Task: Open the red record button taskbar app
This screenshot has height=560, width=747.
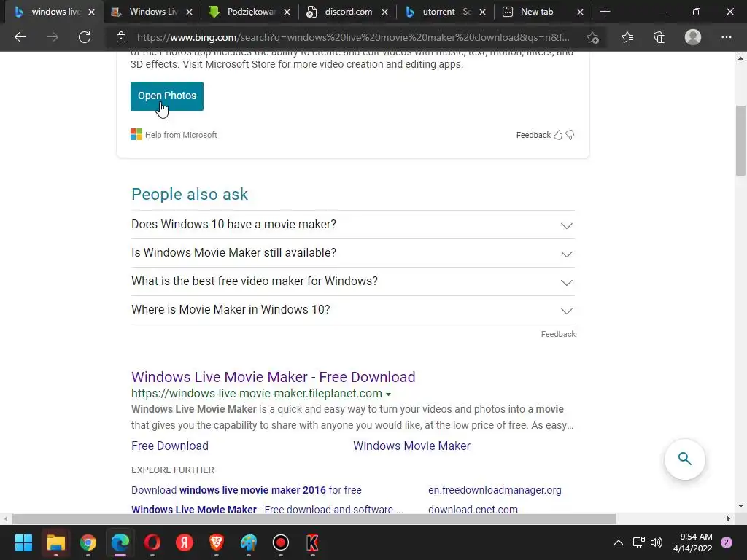Action: click(281, 542)
